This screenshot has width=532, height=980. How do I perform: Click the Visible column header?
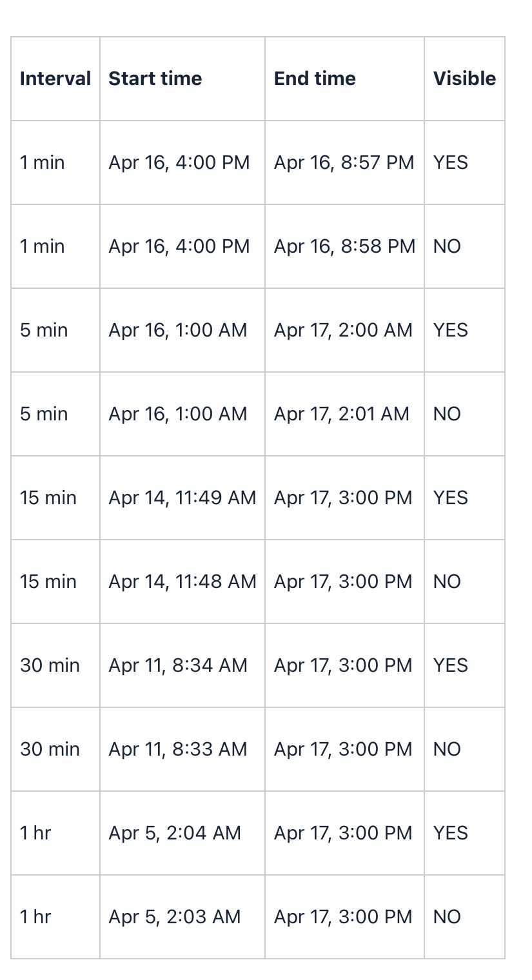click(464, 79)
